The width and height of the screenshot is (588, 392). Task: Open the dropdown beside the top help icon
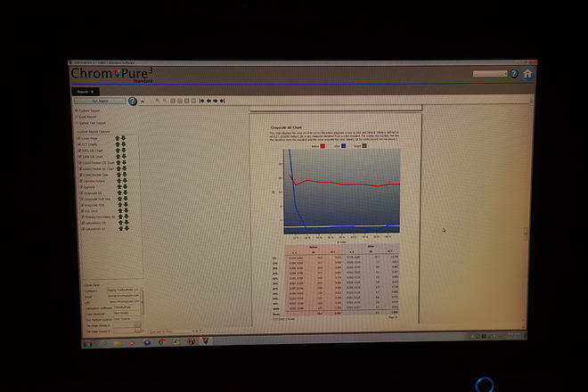click(x=490, y=74)
